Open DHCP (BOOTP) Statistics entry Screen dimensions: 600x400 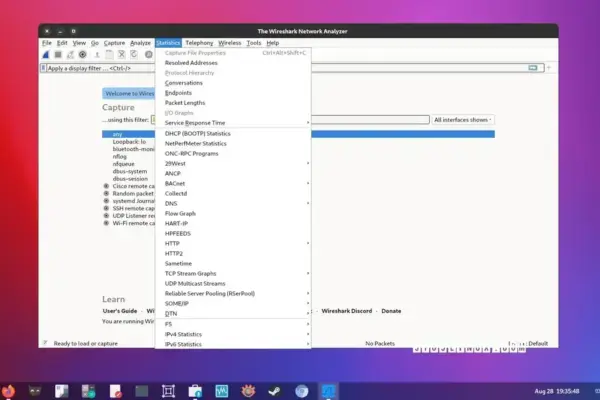click(233, 134)
